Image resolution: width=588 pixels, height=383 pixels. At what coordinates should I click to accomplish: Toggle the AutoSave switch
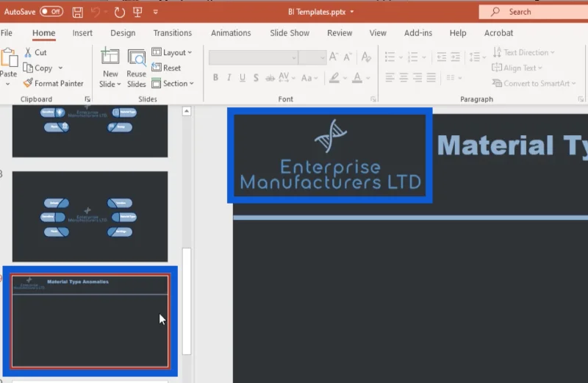[x=51, y=12]
